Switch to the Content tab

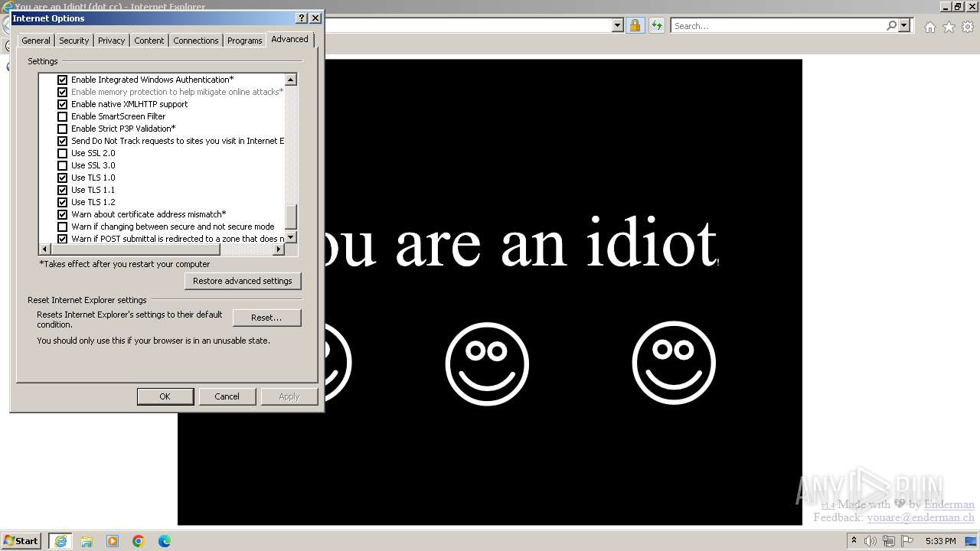[x=149, y=41]
